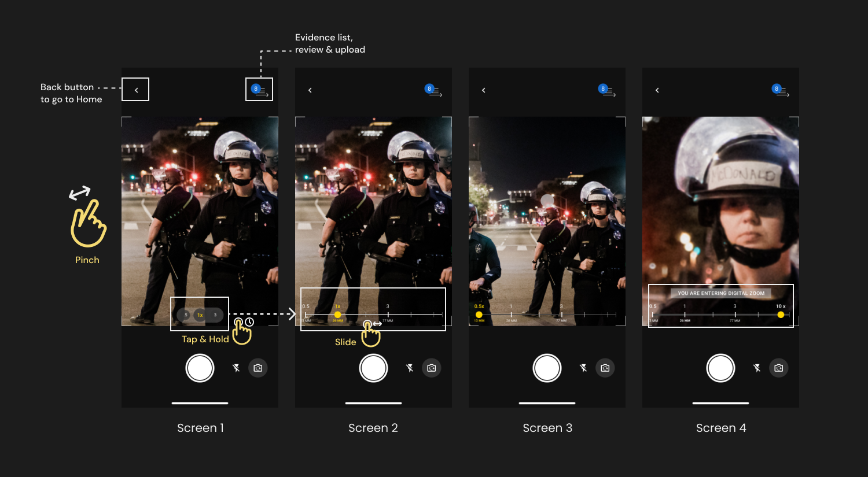Click the 10x zoom handle in Screen 4
868x477 pixels.
click(x=781, y=315)
